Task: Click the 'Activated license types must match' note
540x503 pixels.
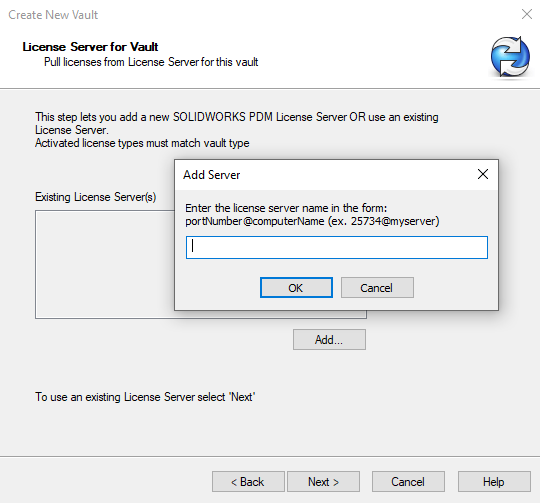Action: point(142,143)
